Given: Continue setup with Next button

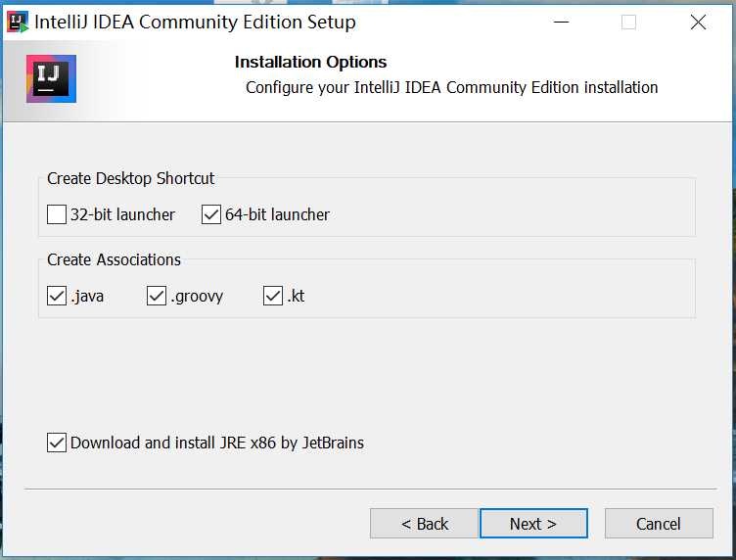Looking at the screenshot, I should pos(533,524).
